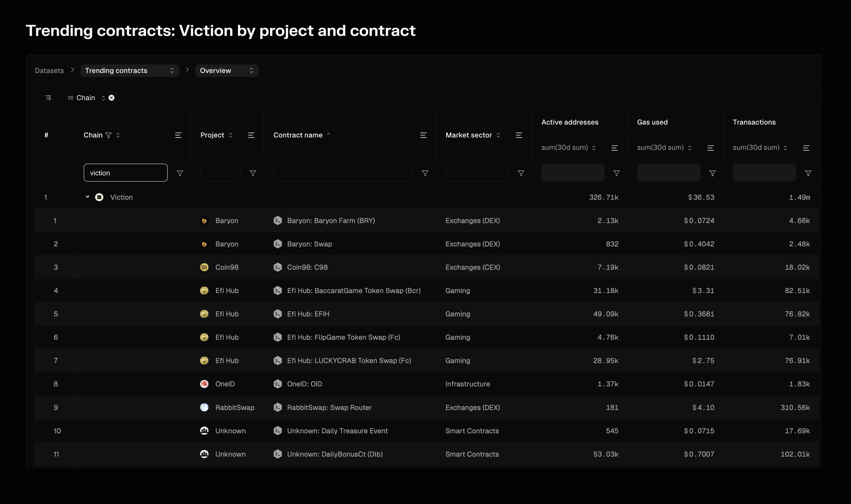
Task: Open Gas used column options icon
Action: tap(710, 148)
